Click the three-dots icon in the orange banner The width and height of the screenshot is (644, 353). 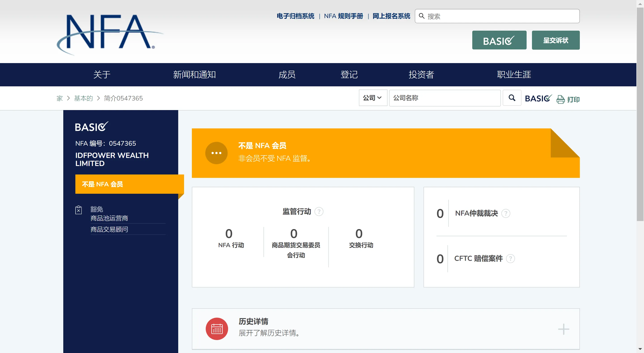coord(216,153)
